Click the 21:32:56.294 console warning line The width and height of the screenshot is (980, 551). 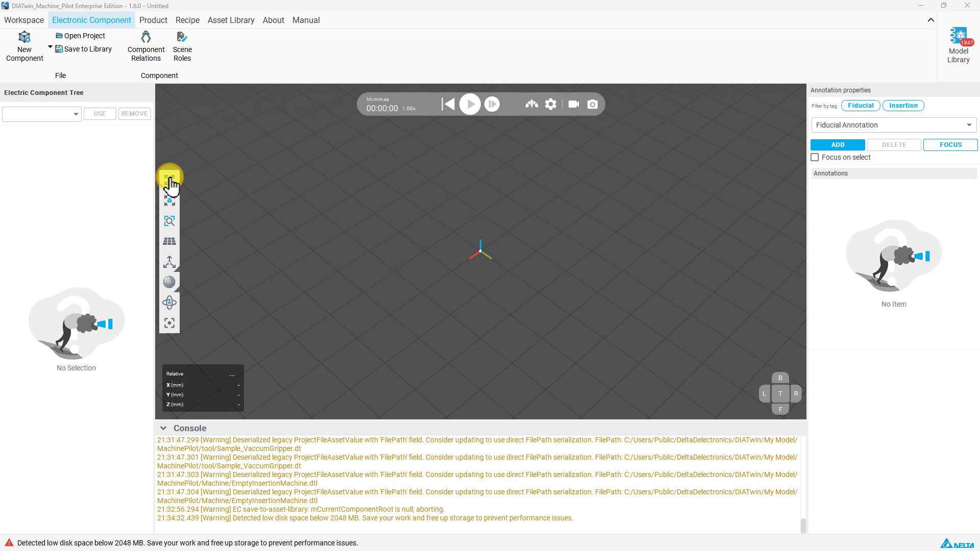(x=301, y=509)
